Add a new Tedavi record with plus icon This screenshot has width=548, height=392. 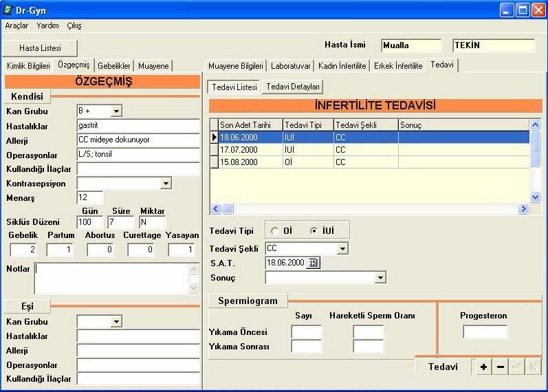coord(484,367)
